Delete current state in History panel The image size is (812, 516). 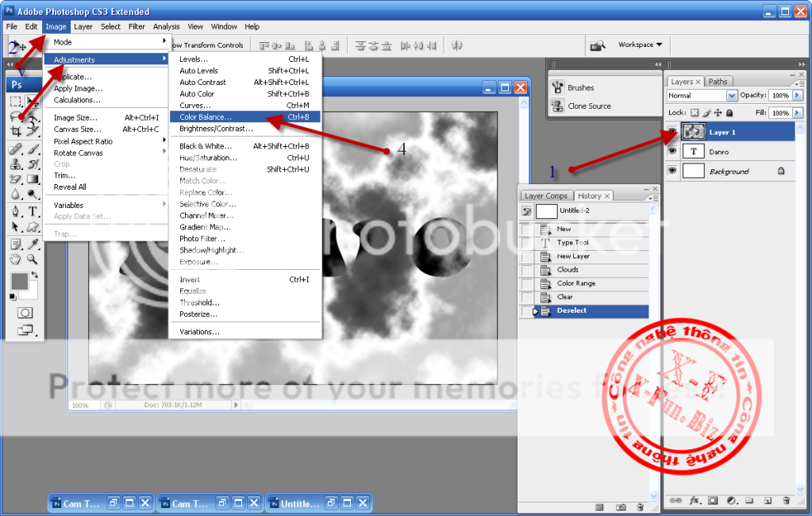click(640, 507)
